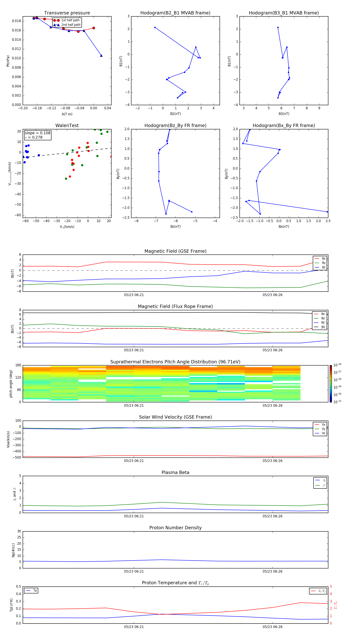
Task: Click the 'Proton Temperature and Te/Tp' title
Action: point(175,583)
